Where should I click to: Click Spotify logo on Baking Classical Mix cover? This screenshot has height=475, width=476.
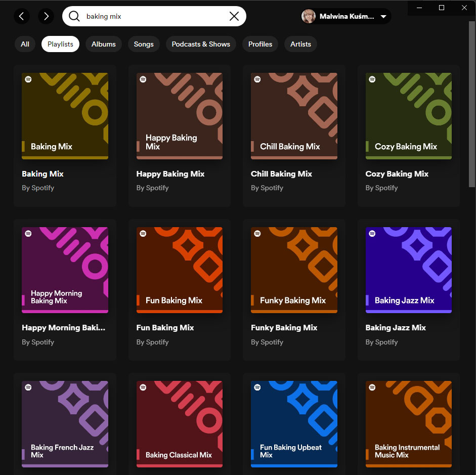pos(143,387)
